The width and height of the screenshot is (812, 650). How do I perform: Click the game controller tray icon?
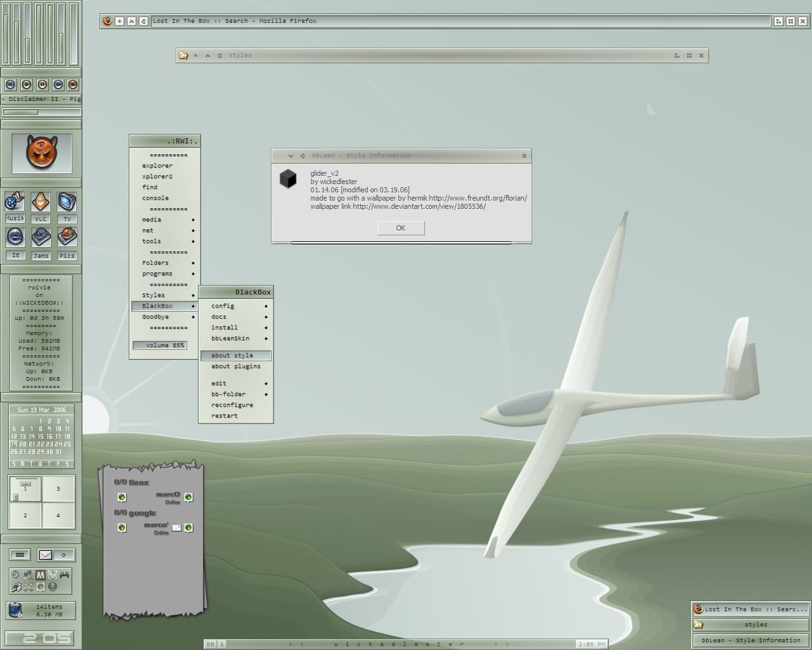64,575
